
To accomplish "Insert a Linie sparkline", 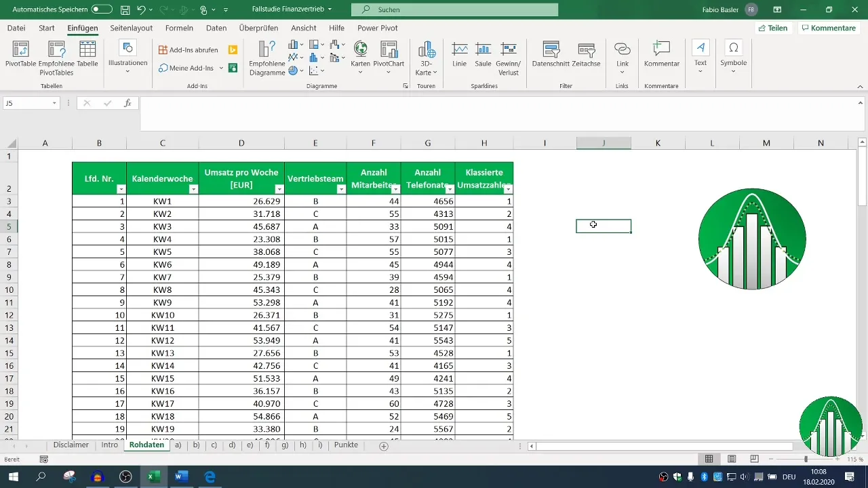I will pos(460,54).
